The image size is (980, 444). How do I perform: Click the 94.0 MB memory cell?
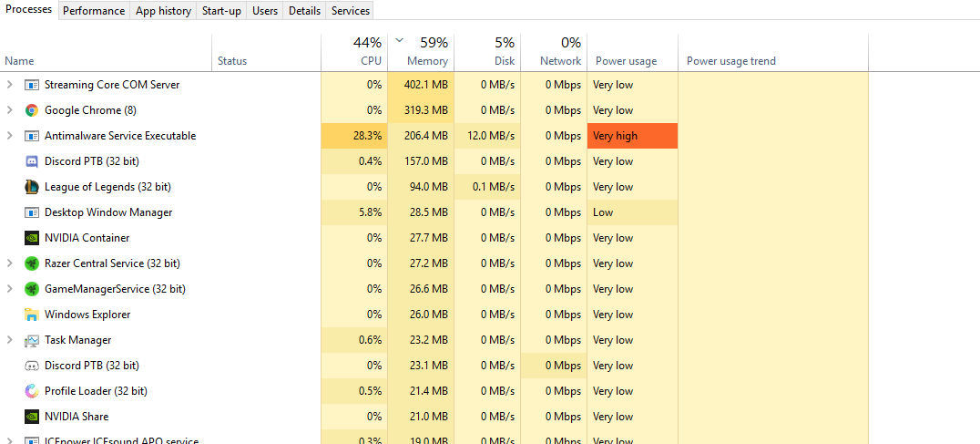[422, 186]
